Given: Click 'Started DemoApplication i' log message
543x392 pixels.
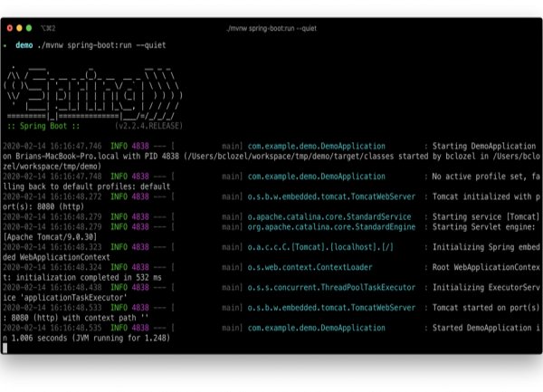Looking at the screenshot, I should coord(486,328).
